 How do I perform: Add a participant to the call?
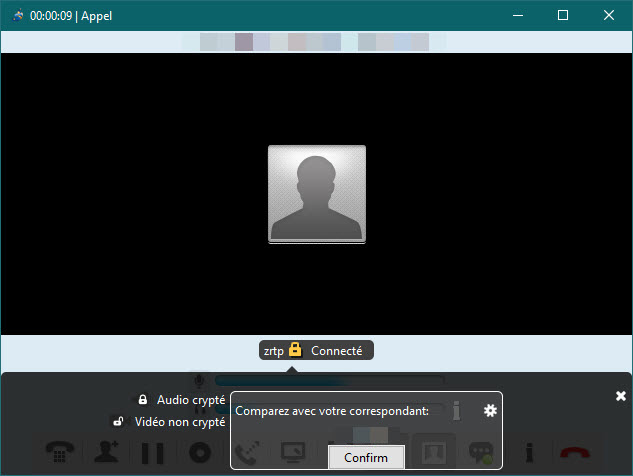click(x=106, y=453)
